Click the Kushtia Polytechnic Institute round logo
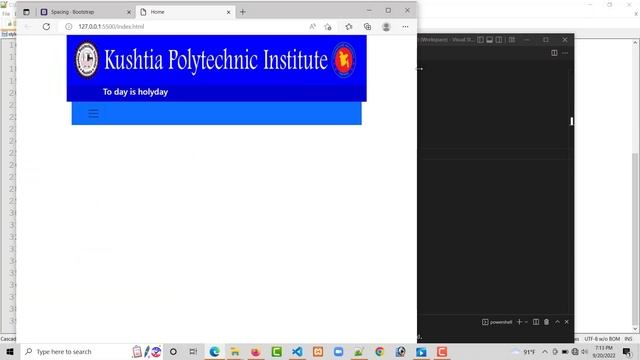Screen dimensions: 640x360 click(x=87, y=60)
